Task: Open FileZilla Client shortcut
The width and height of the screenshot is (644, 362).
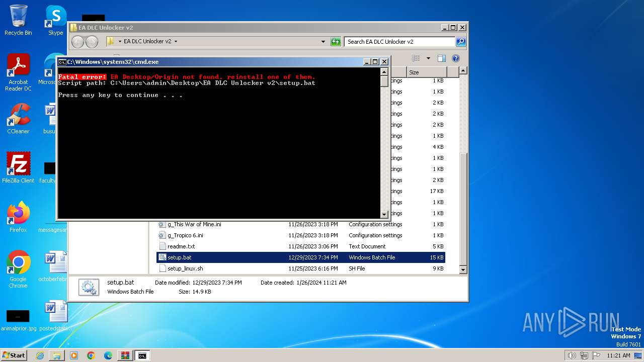Action: pos(18,167)
